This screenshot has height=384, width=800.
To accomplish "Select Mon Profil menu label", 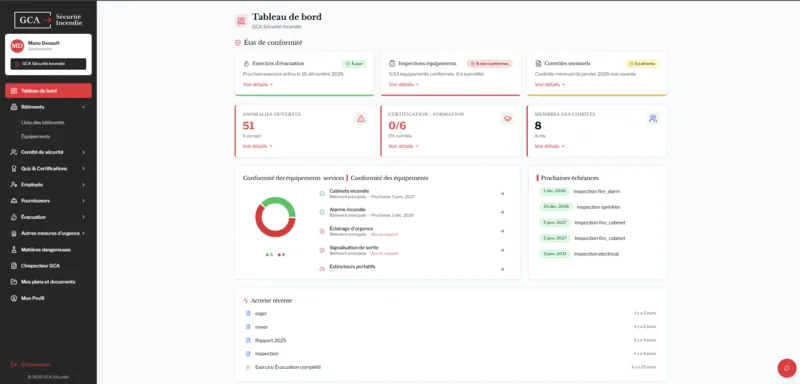I will 33,298.
